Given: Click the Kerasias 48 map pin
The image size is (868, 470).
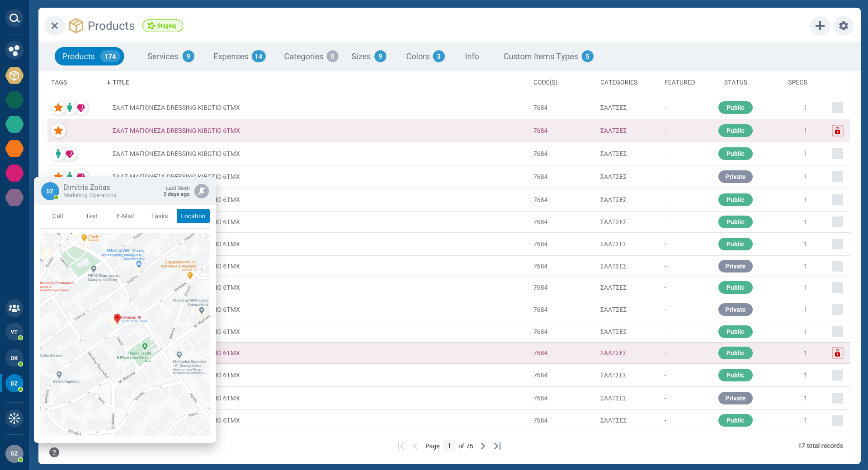Looking at the screenshot, I should point(117,318).
